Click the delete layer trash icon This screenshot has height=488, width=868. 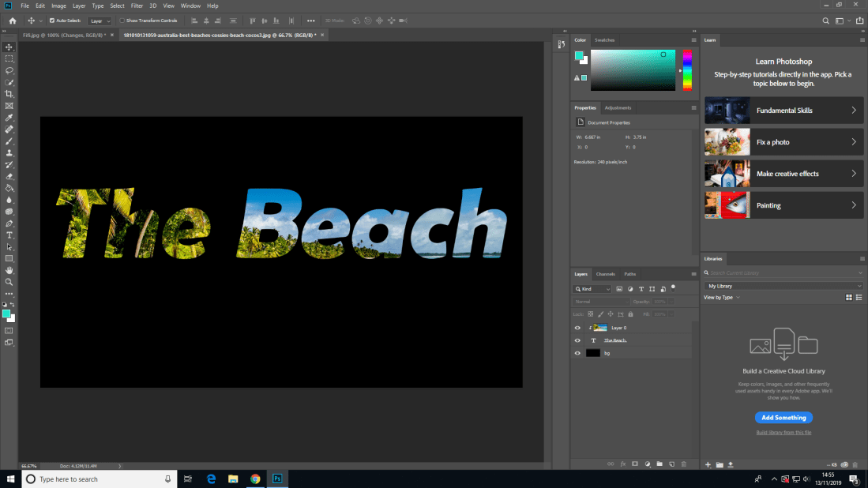(x=682, y=464)
